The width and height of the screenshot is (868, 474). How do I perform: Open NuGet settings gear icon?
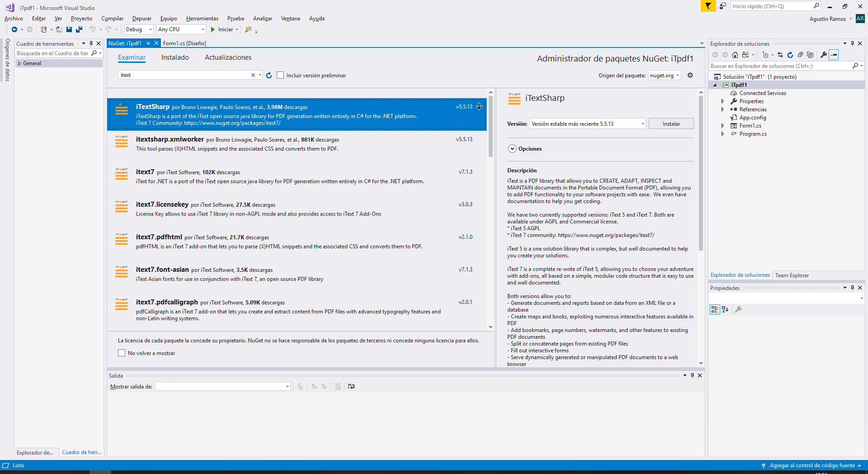(690, 75)
